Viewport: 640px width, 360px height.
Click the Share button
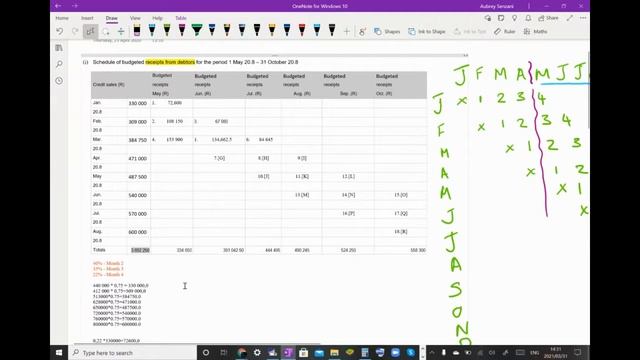[x=548, y=18]
